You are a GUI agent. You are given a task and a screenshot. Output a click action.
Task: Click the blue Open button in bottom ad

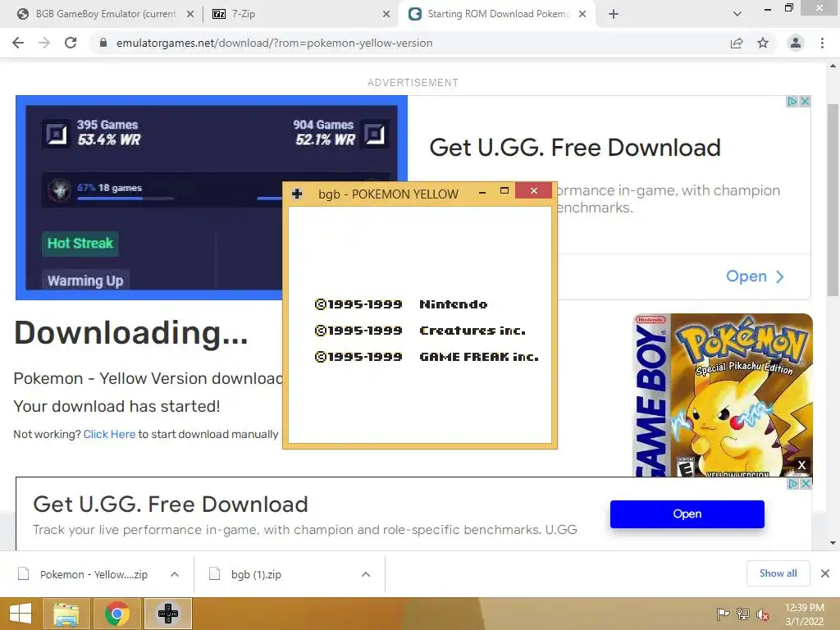pos(687,514)
